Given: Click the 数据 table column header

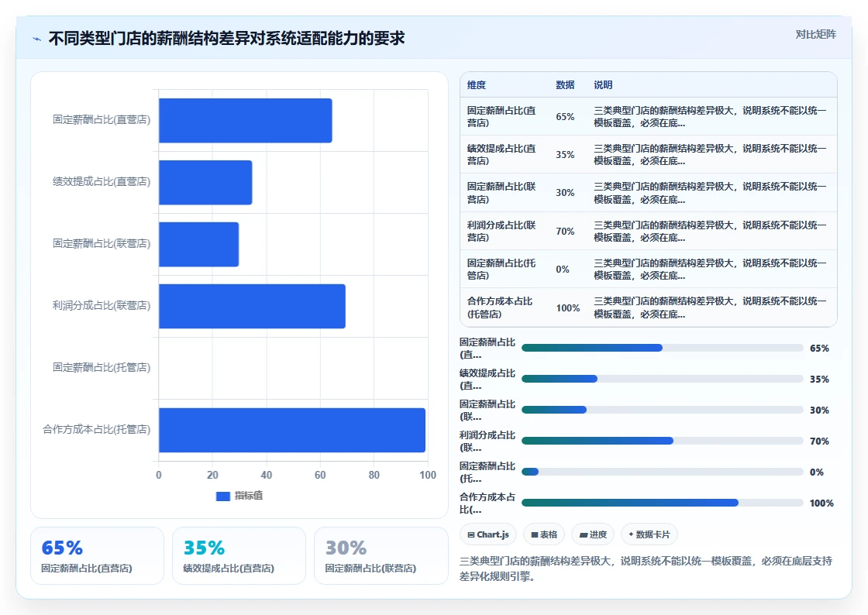Looking at the screenshot, I should (x=565, y=85).
